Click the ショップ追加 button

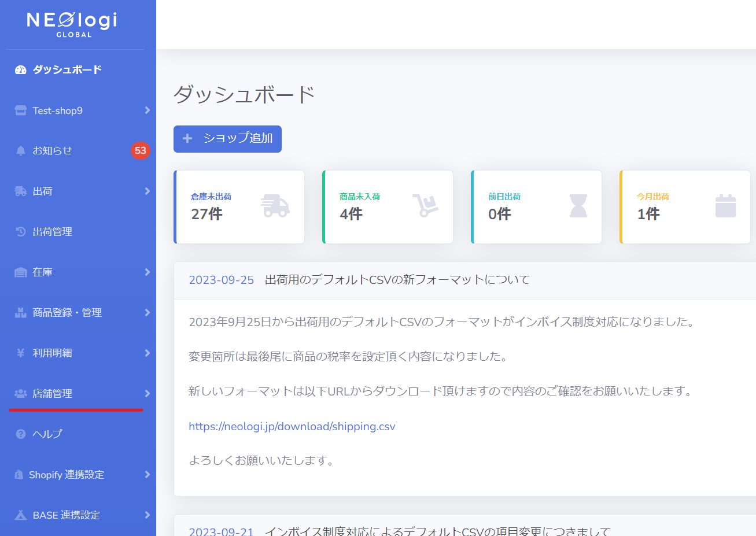(227, 139)
